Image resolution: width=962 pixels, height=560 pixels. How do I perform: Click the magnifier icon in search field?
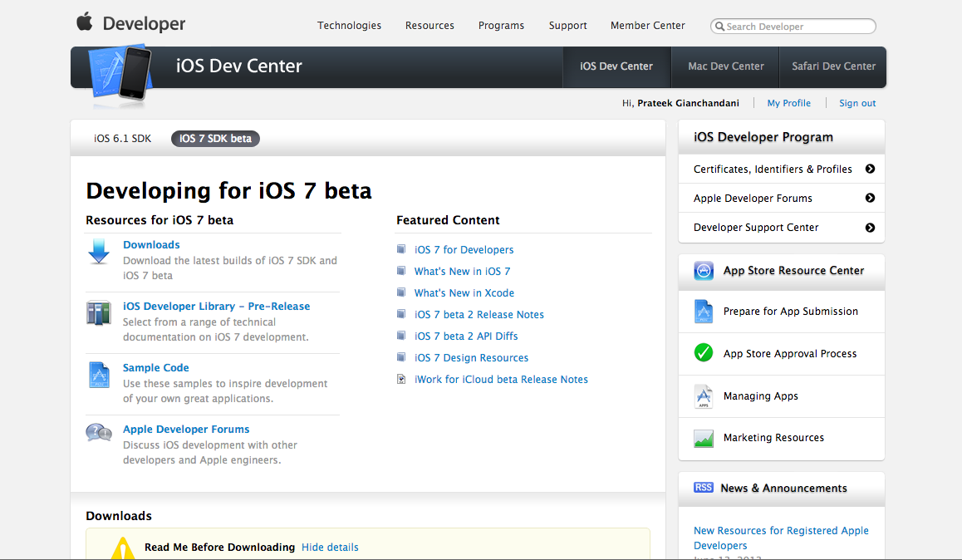[x=719, y=27]
